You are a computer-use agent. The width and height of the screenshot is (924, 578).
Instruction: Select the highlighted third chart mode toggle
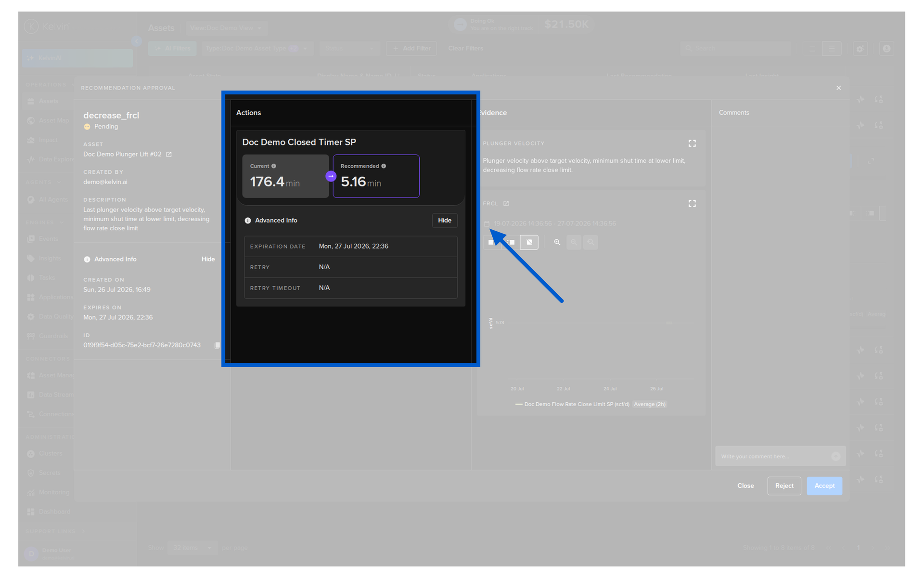[529, 242]
